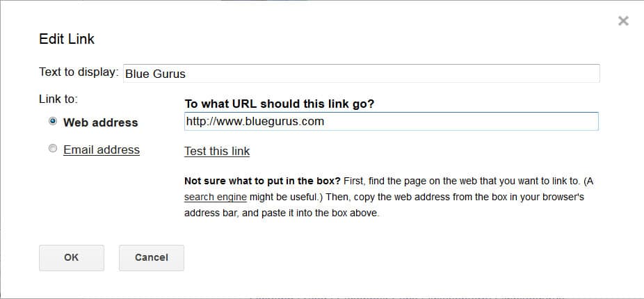Image resolution: width=644 pixels, height=299 pixels.
Task: Click the words "Blue Gurus" in the display field
Action: click(156, 74)
